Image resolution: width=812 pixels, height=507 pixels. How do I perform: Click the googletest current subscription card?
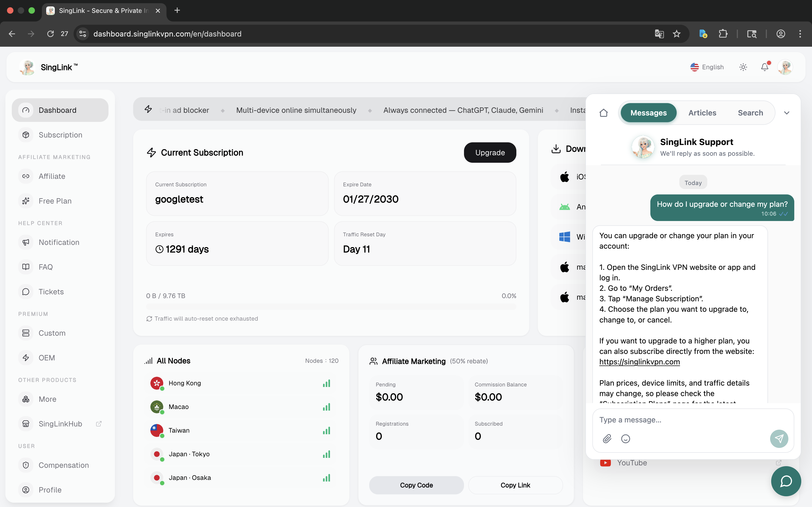click(x=237, y=193)
